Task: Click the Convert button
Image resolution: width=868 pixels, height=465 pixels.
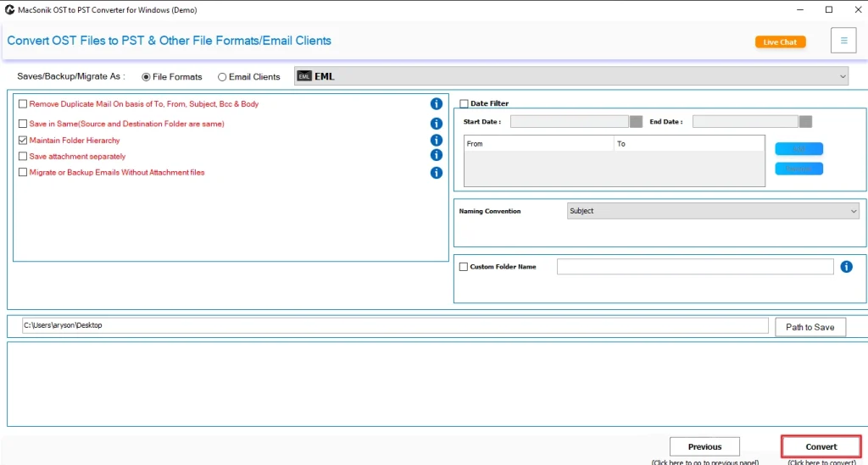Action: coord(821,446)
